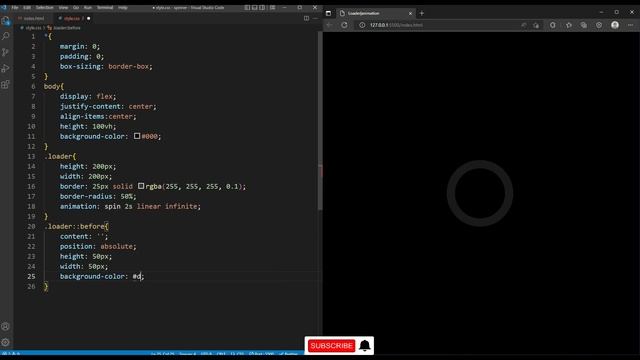Click 'animation' property on line 18

tap(78, 206)
